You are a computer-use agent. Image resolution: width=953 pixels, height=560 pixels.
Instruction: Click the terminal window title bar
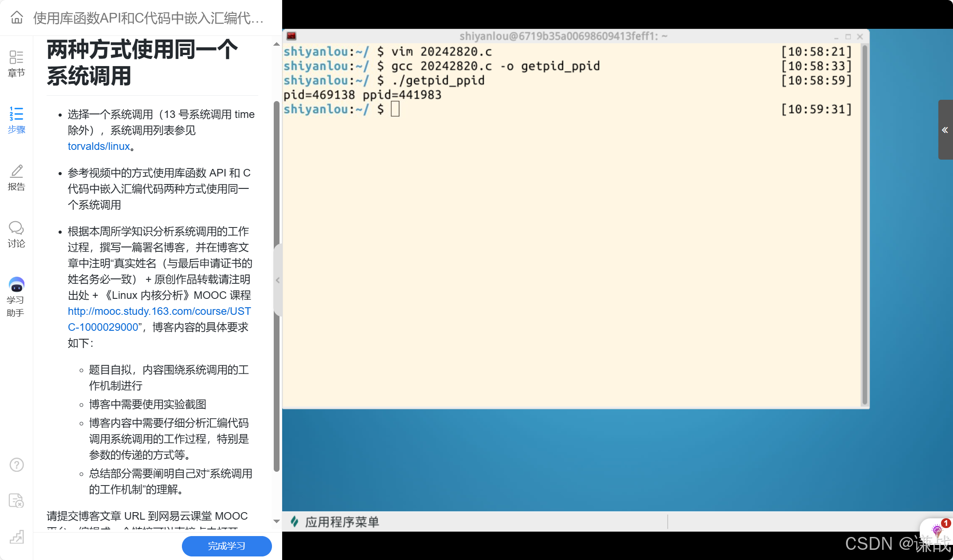point(563,36)
